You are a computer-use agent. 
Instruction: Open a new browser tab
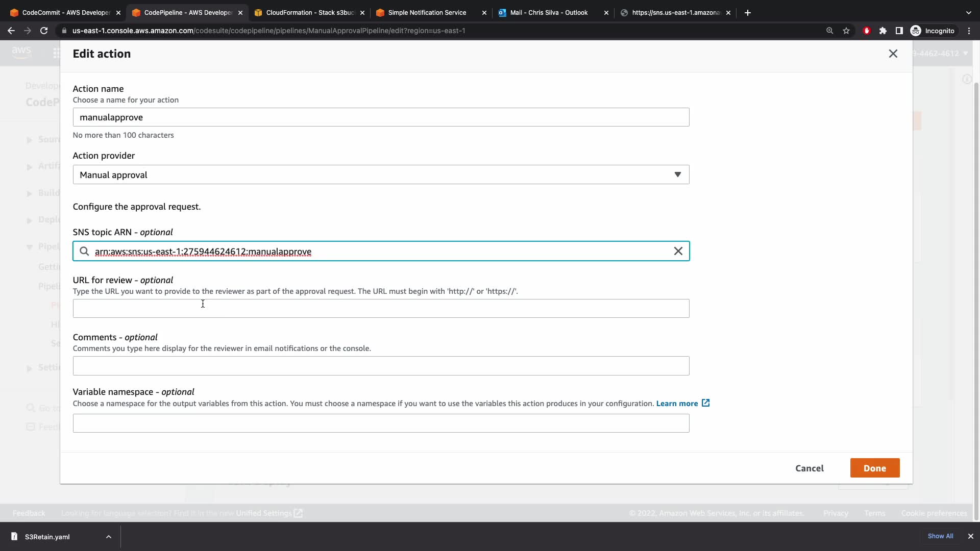tap(748, 13)
